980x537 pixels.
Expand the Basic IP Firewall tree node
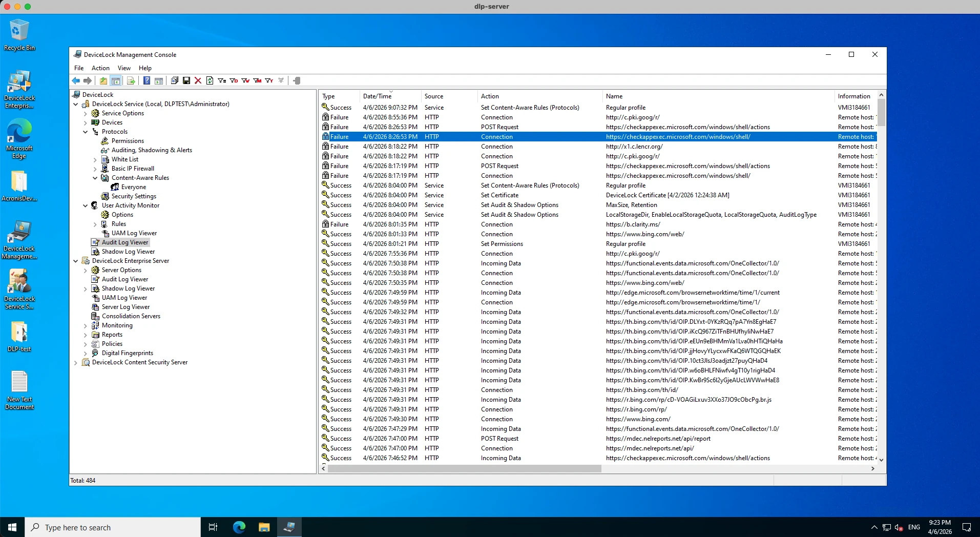coord(95,169)
